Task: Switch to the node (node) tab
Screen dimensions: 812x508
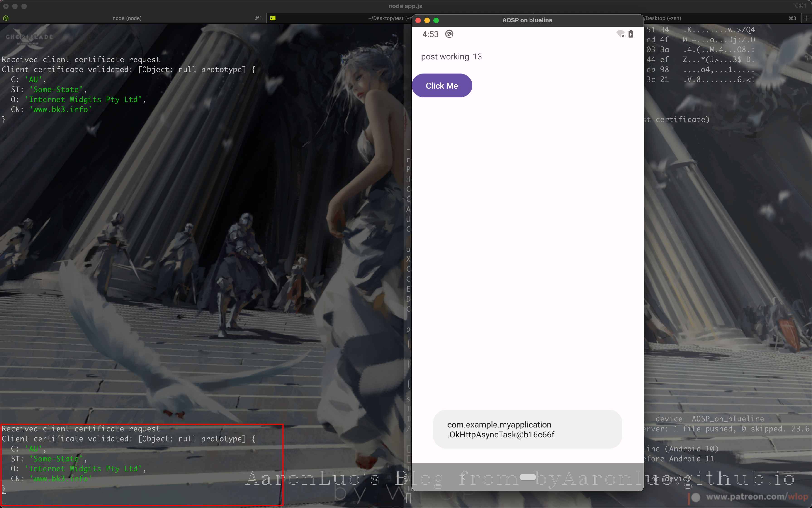Action: (x=127, y=18)
